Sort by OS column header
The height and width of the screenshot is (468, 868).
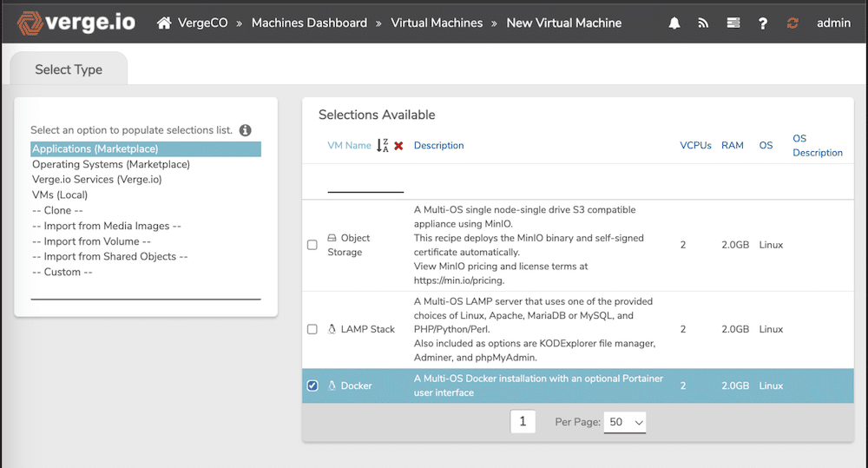pos(766,146)
